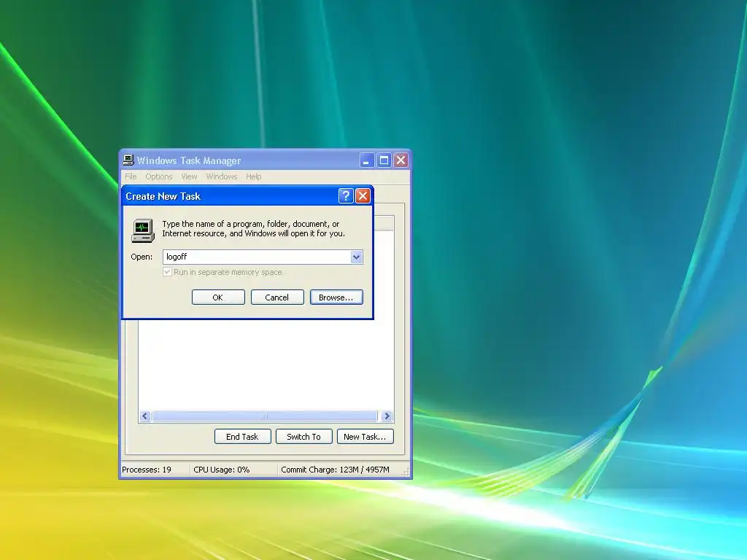
Task: Click the Commit Charge status entry
Action: coord(335,470)
